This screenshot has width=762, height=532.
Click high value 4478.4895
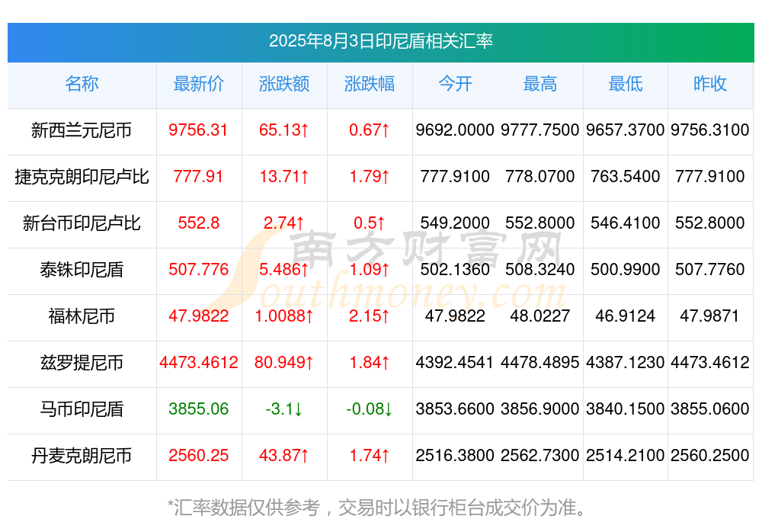point(540,362)
